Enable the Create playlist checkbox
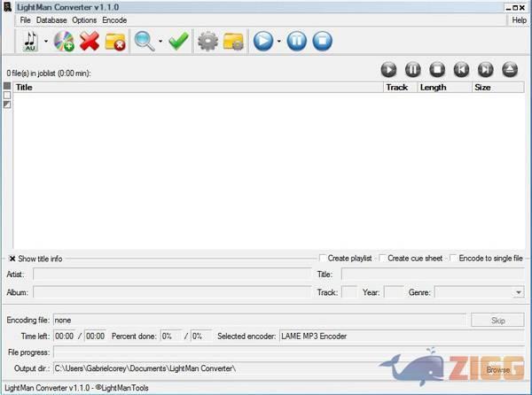This screenshot has height=395, width=532. pyautogui.click(x=323, y=258)
